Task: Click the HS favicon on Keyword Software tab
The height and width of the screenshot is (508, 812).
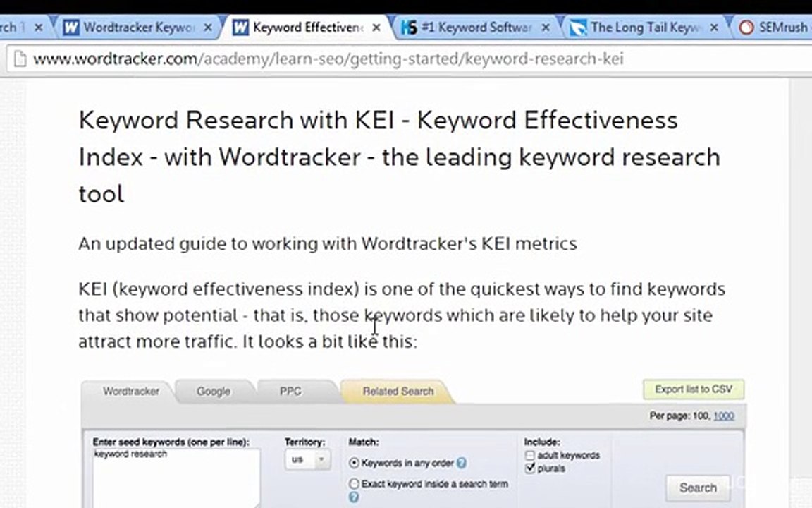Action: tap(409, 28)
